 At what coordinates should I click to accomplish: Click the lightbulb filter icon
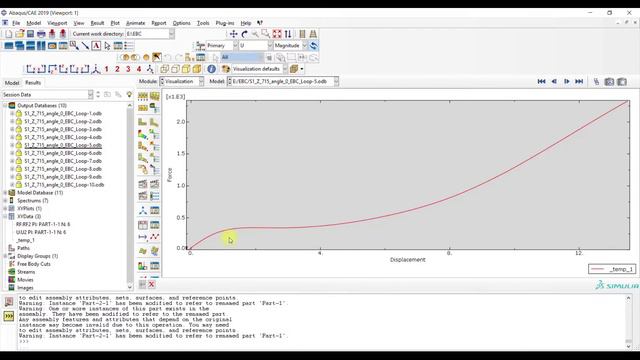129,94
